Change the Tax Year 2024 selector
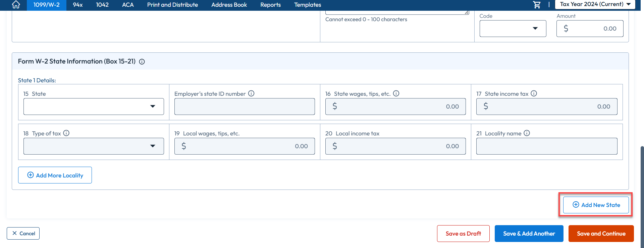644x248 pixels. click(x=595, y=4)
